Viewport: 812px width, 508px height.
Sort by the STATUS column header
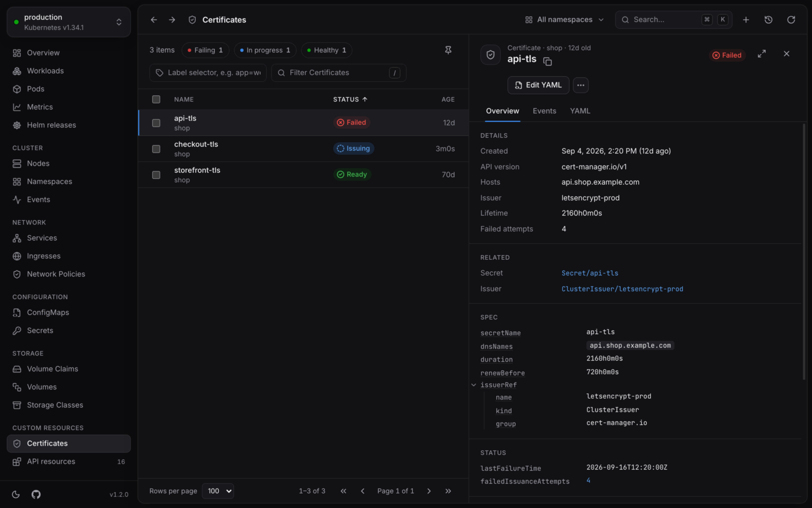[x=350, y=99]
